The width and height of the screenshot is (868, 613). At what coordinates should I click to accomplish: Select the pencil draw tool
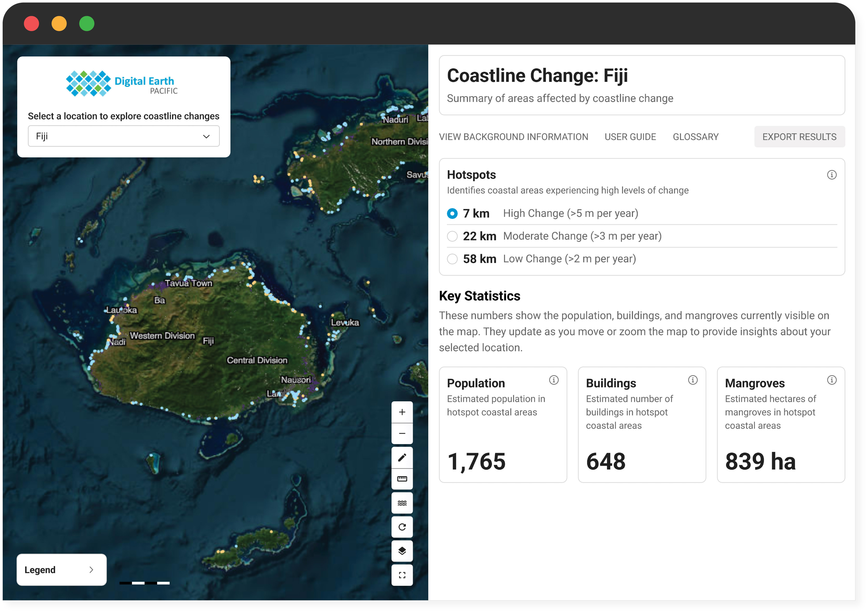[402, 457]
